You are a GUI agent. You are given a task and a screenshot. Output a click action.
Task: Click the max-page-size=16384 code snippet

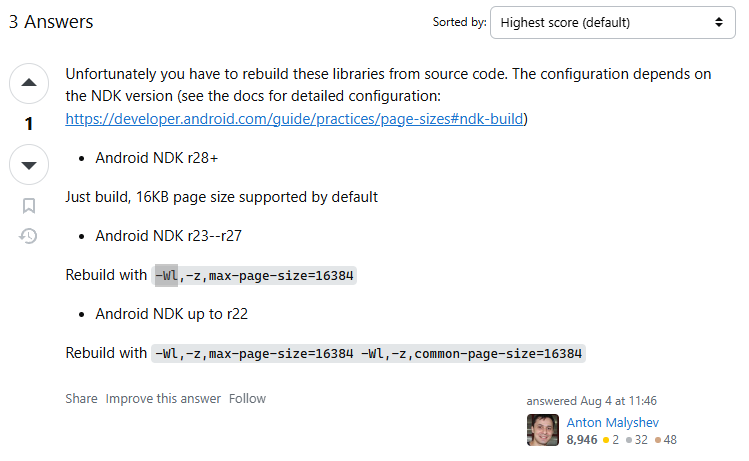coord(254,276)
